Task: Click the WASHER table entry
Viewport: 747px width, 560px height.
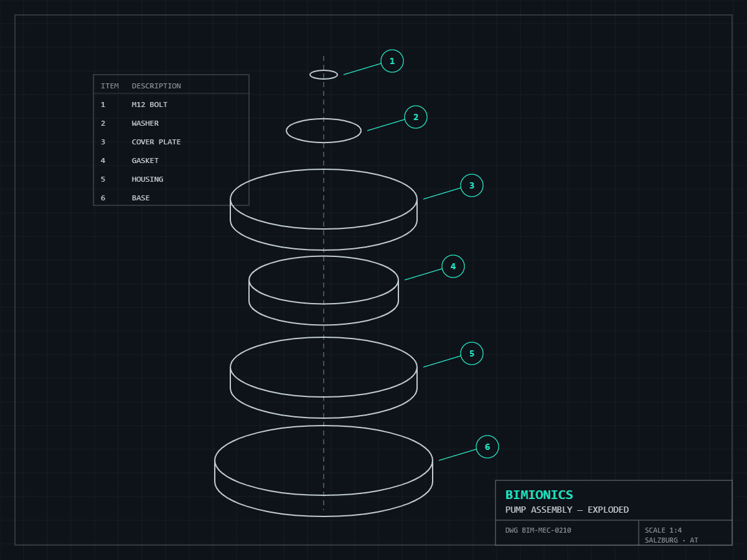Action: coord(145,123)
